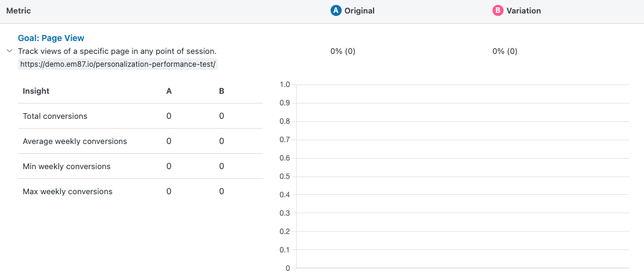Select the Max weekly conversions row
This screenshot has height=280, width=644.
(67, 191)
